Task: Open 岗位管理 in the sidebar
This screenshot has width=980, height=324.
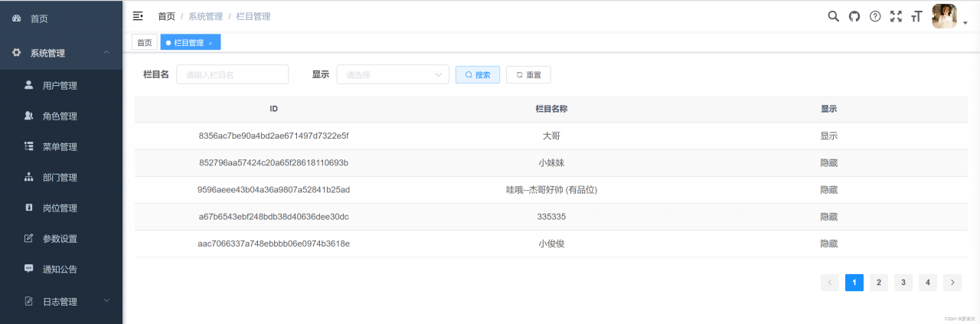Action: point(61,208)
